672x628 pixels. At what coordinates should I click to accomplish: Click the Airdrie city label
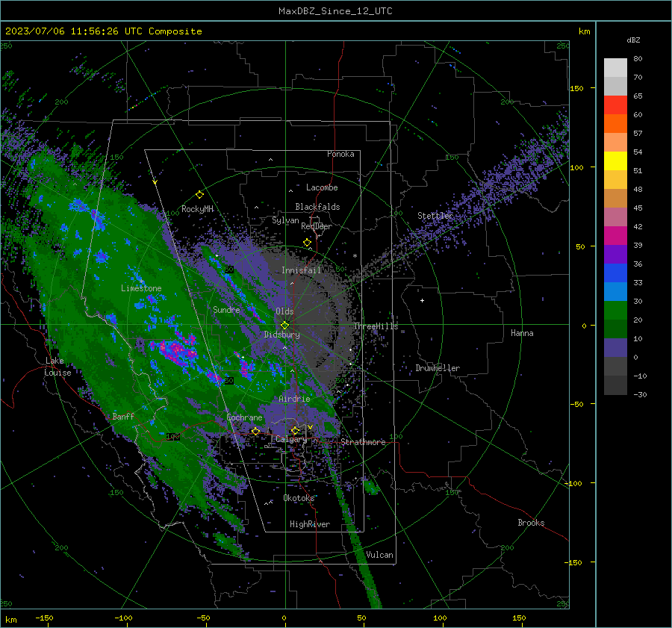tap(294, 399)
